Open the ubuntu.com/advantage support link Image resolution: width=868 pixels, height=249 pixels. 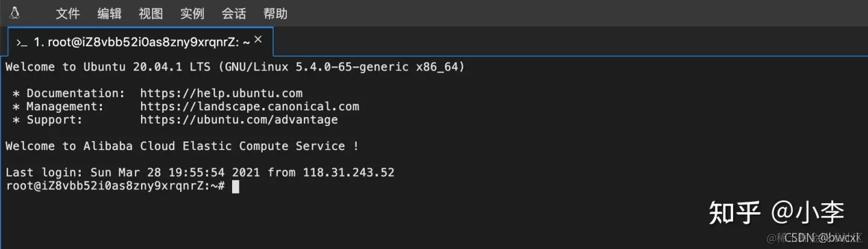tap(239, 120)
